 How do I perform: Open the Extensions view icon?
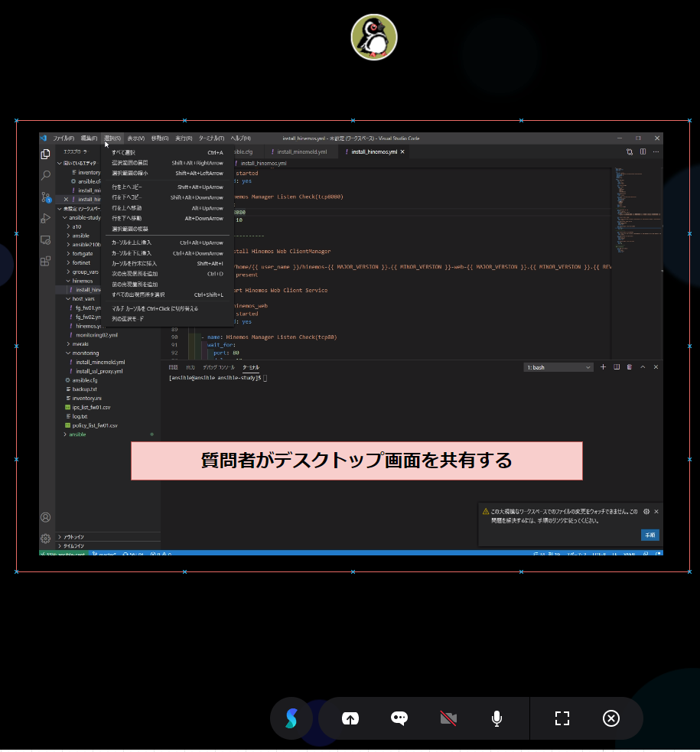(x=46, y=261)
